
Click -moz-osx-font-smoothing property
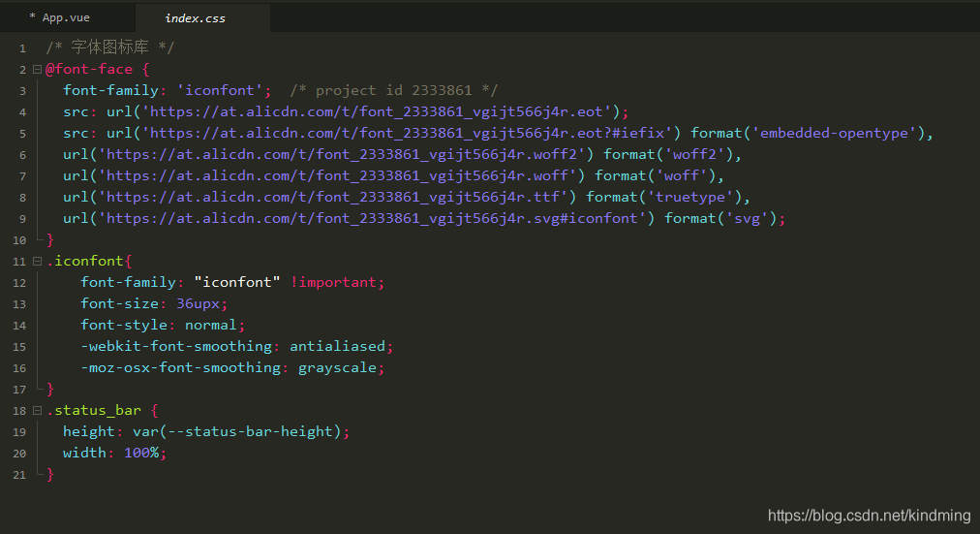tap(181, 367)
